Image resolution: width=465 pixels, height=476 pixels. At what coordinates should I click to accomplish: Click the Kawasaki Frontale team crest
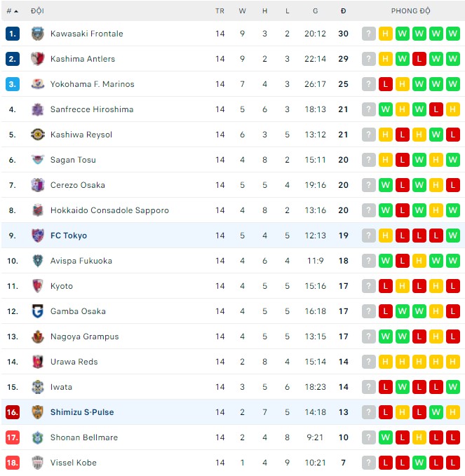(x=38, y=34)
